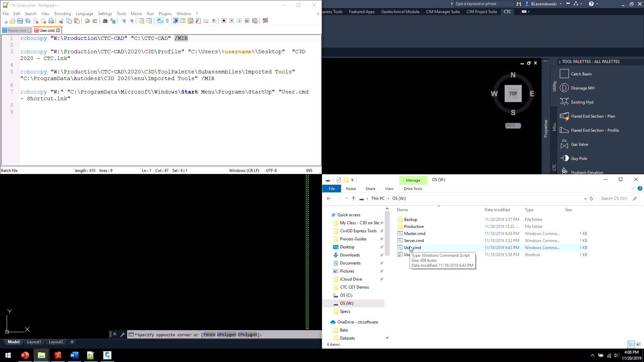Click the Save file icon in Notepad++
The height and width of the screenshot is (362, 644).
point(20,21)
